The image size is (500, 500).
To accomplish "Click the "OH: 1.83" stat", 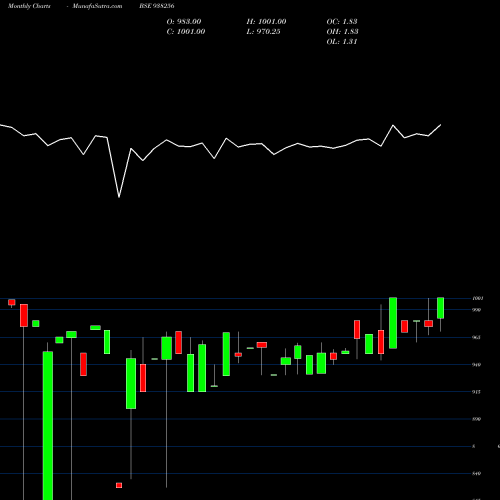I will (342, 32).
